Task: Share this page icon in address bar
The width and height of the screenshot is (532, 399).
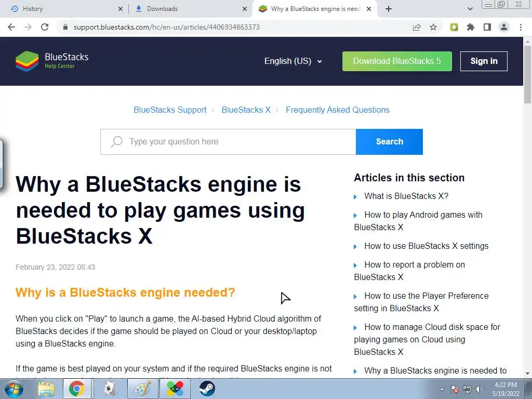Action: pyautogui.click(x=417, y=27)
